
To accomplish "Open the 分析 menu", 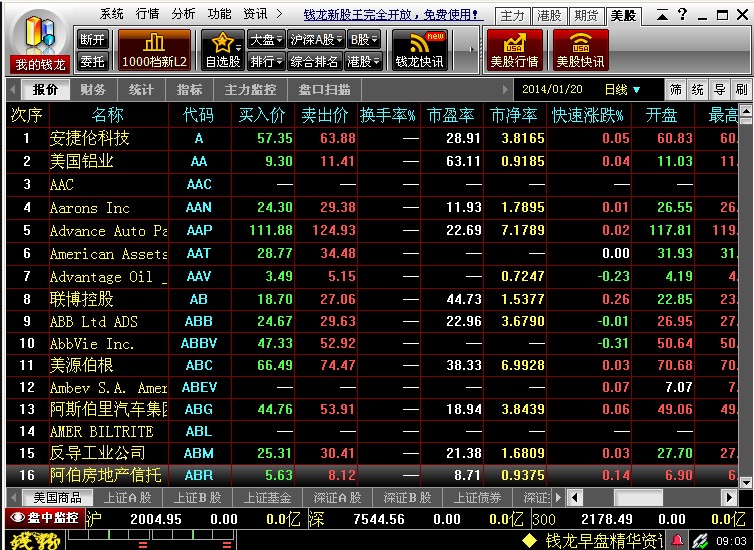I will 183,14.
